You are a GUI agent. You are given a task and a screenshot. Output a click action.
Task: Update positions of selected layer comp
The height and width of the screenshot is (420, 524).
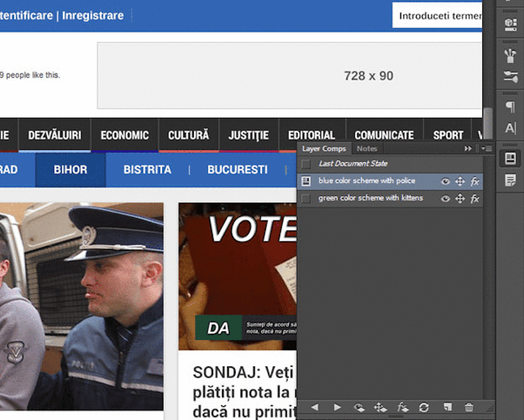coord(380,407)
